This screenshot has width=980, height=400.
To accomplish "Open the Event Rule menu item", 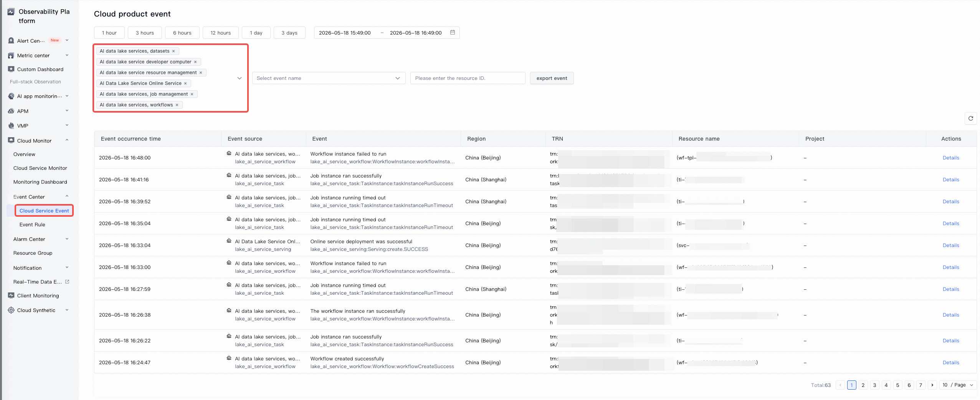I will click(32, 225).
